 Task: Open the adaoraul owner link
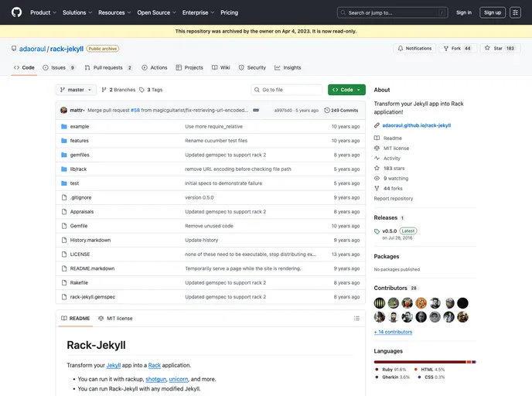click(x=32, y=49)
